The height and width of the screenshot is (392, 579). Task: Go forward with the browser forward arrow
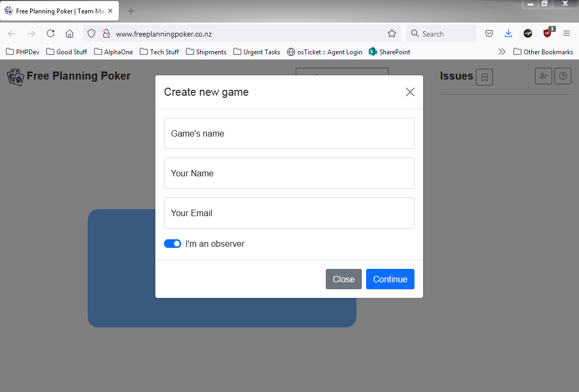point(31,34)
